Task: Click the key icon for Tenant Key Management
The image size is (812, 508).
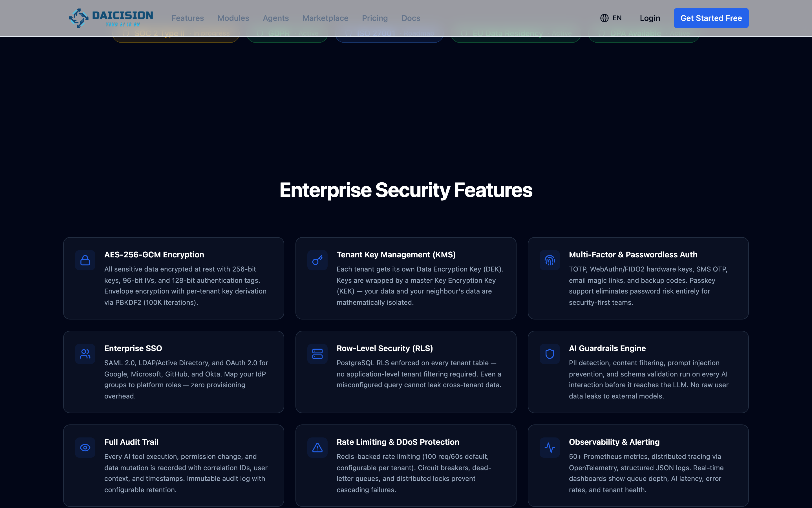Action: pos(317,260)
